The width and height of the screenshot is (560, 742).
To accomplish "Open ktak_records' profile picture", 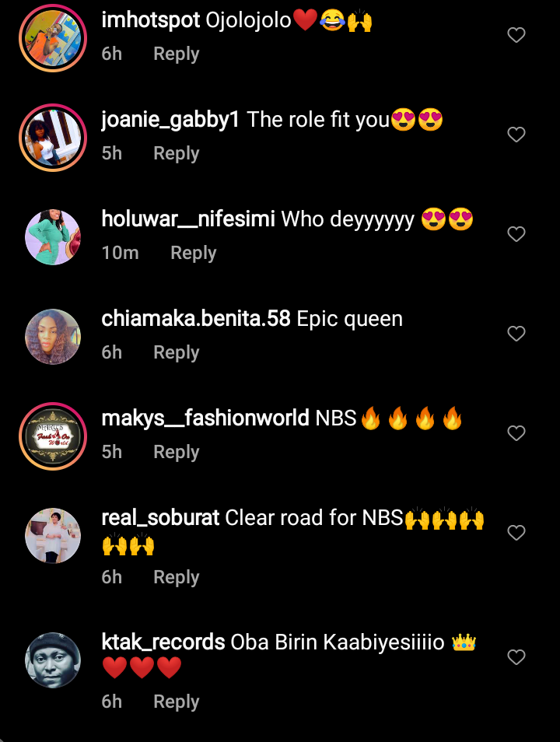I will [53, 660].
